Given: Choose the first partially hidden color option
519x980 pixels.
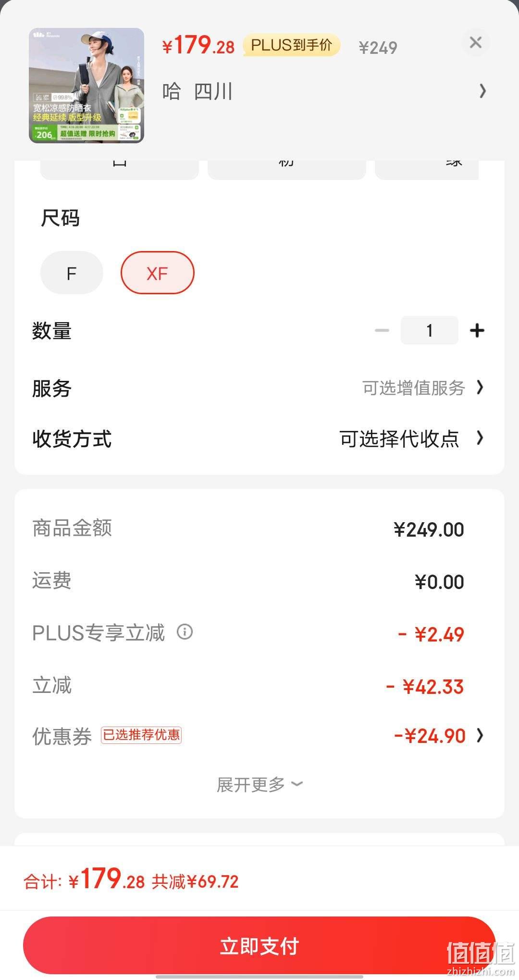Looking at the screenshot, I should [120, 168].
